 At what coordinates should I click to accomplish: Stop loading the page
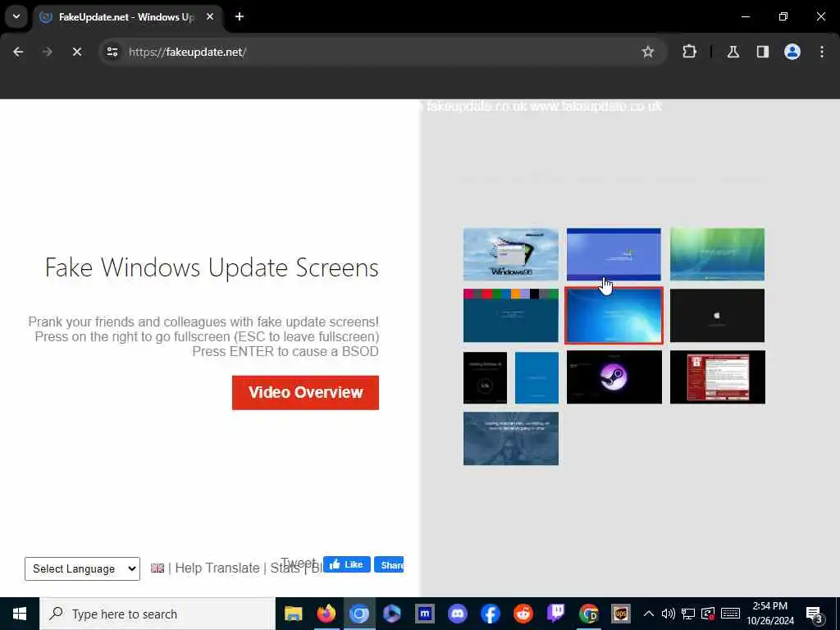point(76,52)
